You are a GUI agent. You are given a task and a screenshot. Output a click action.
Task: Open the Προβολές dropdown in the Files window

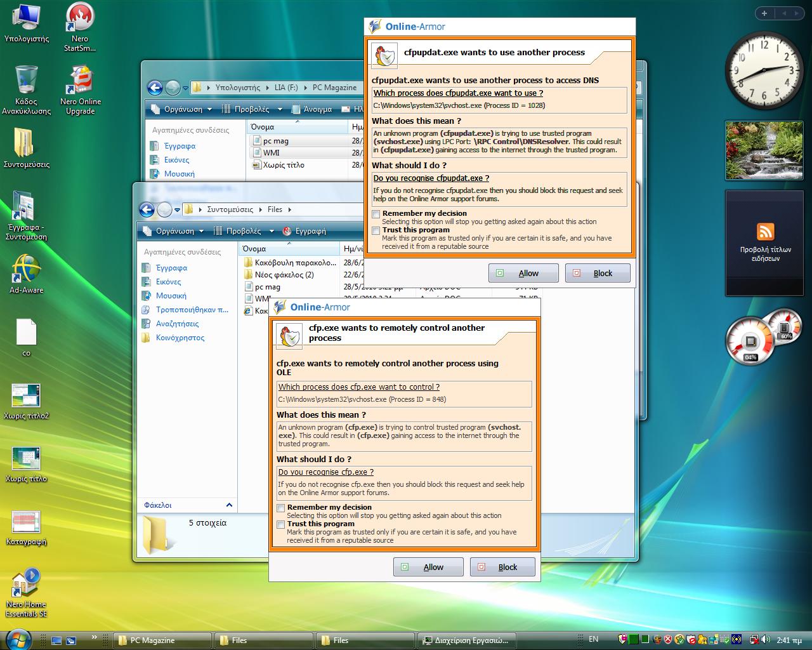click(x=244, y=231)
